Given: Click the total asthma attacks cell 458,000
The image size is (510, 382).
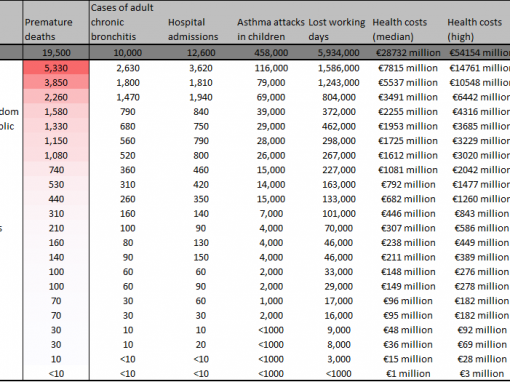Looking at the screenshot, I should coord(271,53).
